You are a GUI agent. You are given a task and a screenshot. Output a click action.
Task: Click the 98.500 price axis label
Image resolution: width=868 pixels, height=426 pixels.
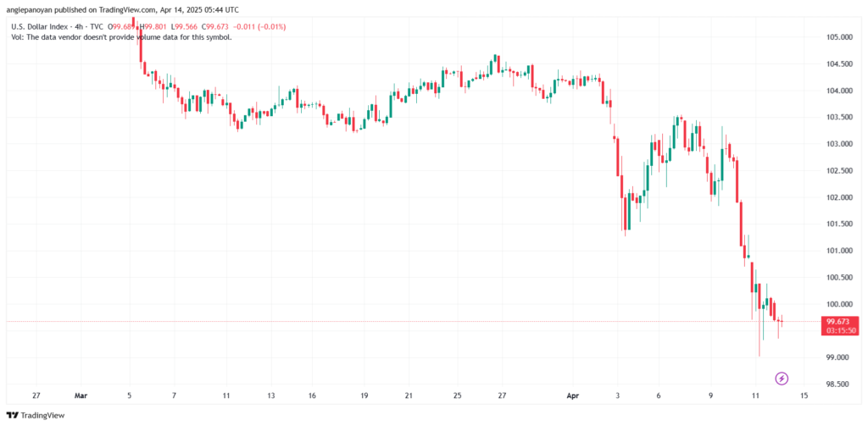click(x=838, y=385)
